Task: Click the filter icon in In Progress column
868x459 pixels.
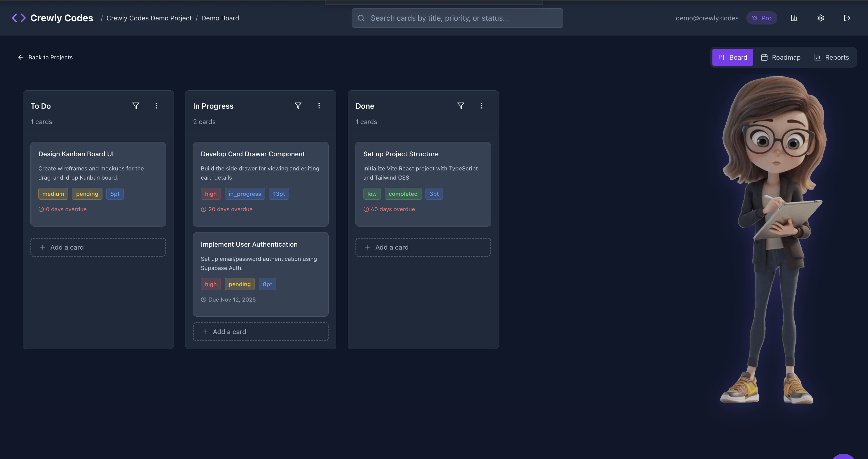Action: (x=298, y=106)
